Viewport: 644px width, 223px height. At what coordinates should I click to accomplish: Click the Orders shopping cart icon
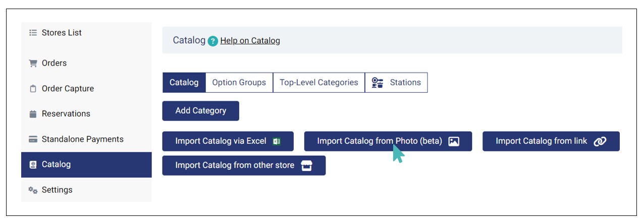33,64
